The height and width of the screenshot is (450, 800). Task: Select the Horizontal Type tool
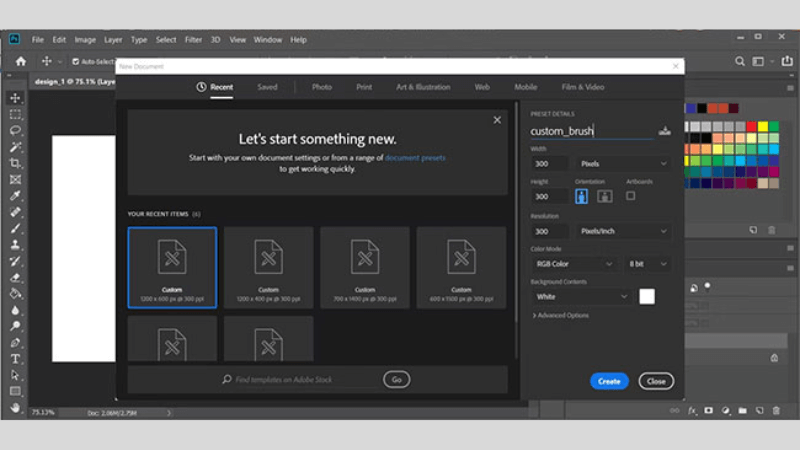15,359
